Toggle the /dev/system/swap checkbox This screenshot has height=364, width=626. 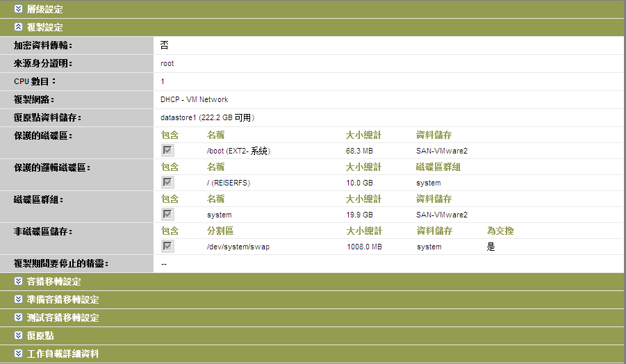tap(167, 247)
